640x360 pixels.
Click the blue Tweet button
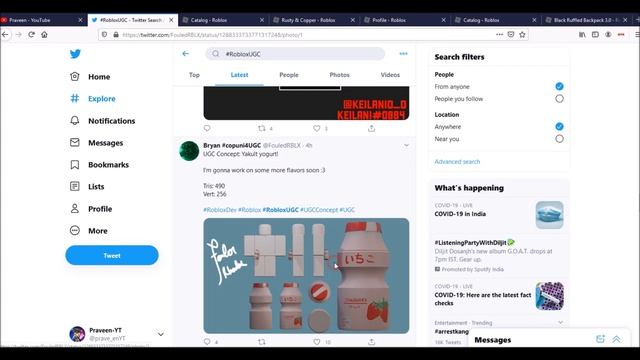point(112,255)
